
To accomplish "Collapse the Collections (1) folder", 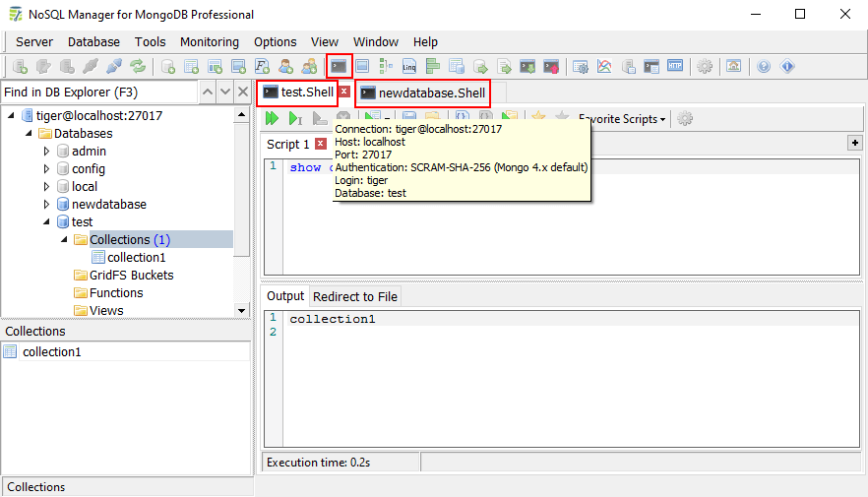I will 64,240.
